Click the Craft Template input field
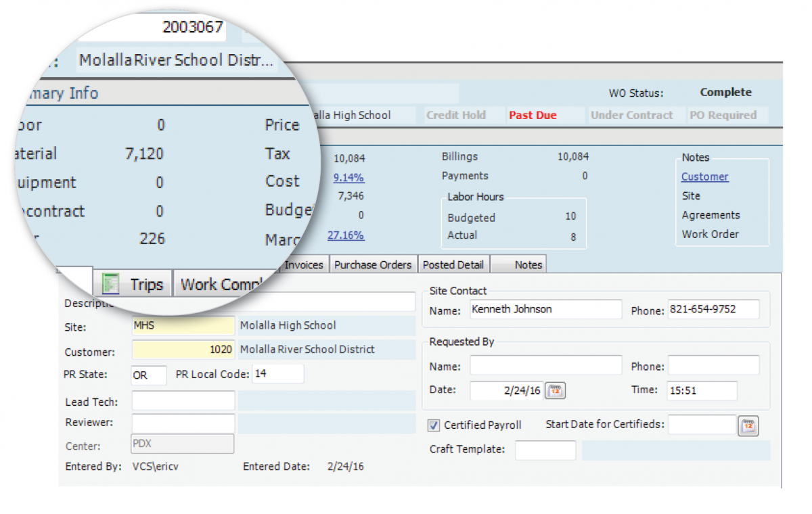This screenshot has height=514, width=812. 545,450
